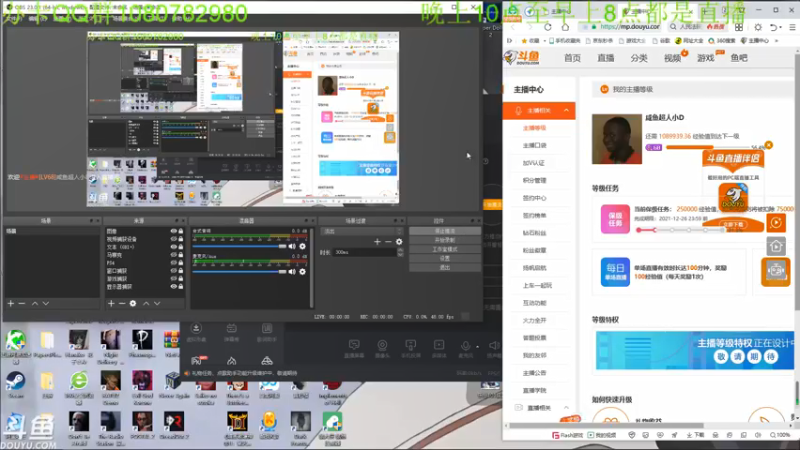This screenshot has width=800, height=450.
Task: Move scene down in scenes panel
Action: [46, 303]
